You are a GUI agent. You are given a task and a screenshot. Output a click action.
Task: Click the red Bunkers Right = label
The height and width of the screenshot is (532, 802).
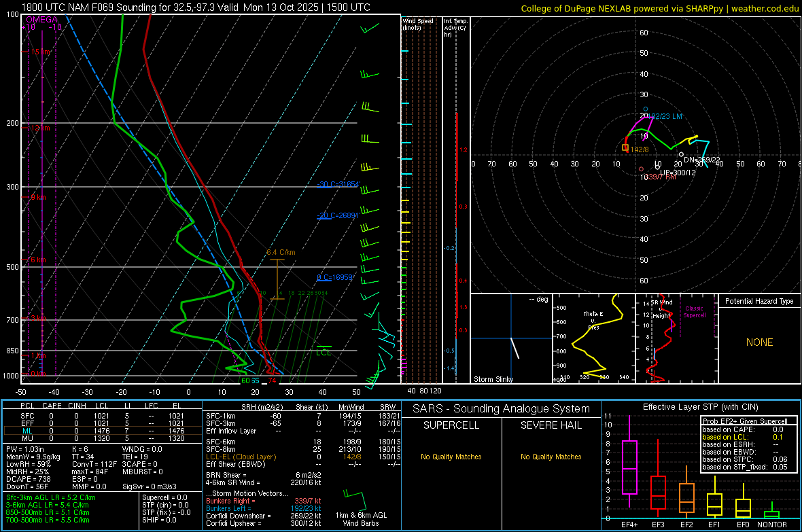230,501
